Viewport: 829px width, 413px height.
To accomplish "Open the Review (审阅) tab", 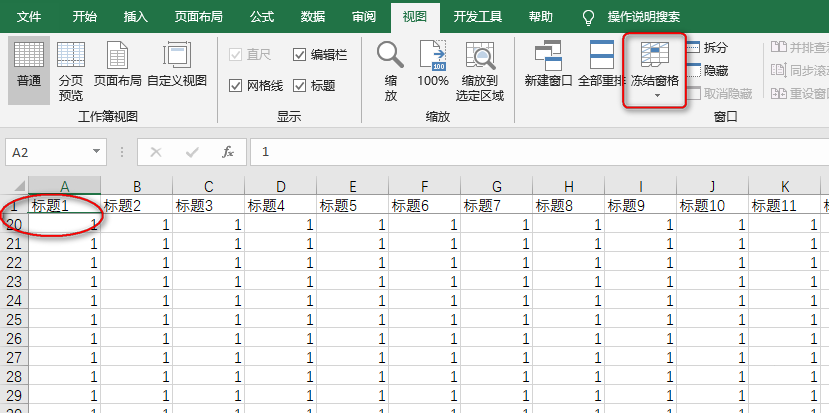I will pos(364,17).
